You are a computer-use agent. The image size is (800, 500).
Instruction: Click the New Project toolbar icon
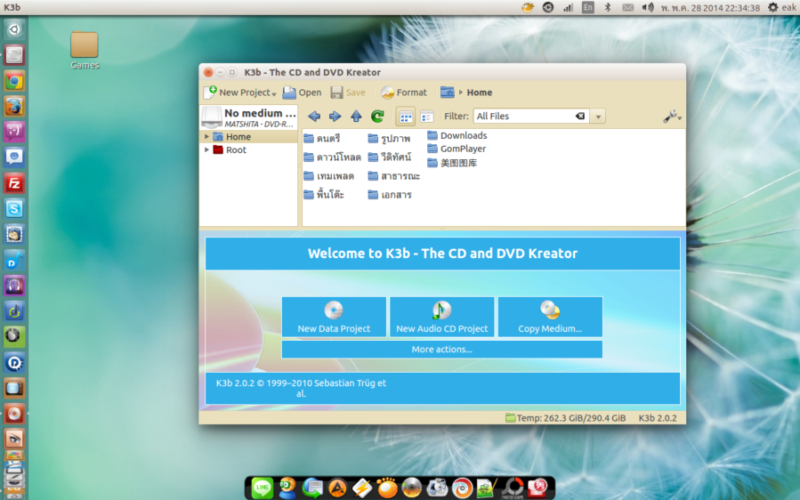pyautogui.click(x=210, y=92)
